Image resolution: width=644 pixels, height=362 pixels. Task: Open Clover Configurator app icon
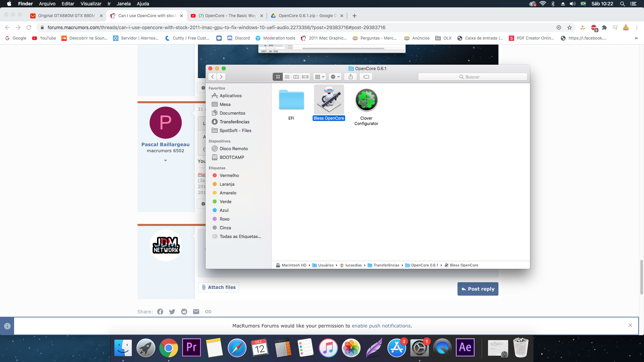point(366,100)
